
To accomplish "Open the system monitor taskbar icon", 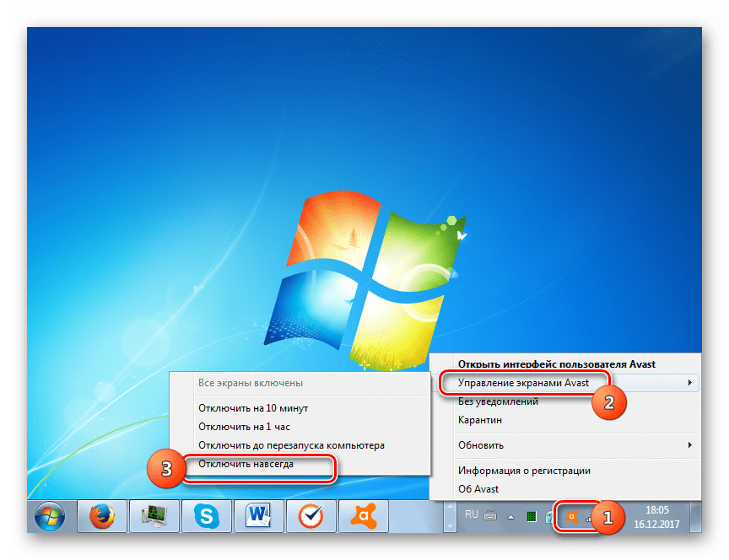I will click(x=152, y=515).
